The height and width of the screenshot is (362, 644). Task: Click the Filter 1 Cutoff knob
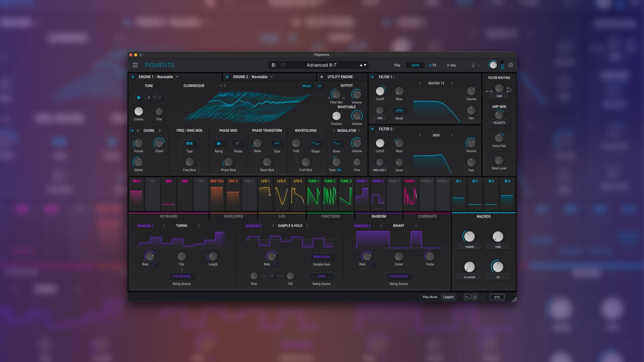(x=380, y=91)
